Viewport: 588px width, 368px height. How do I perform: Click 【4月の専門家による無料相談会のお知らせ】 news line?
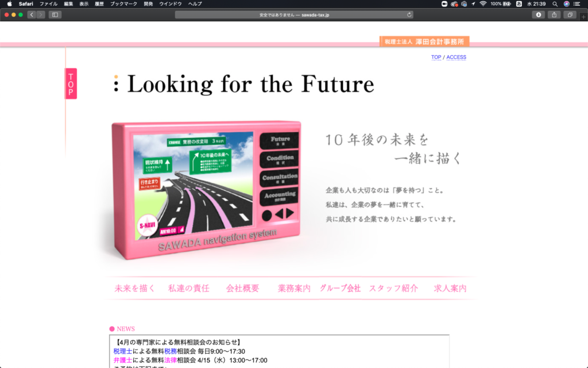(x=178, y=342)
